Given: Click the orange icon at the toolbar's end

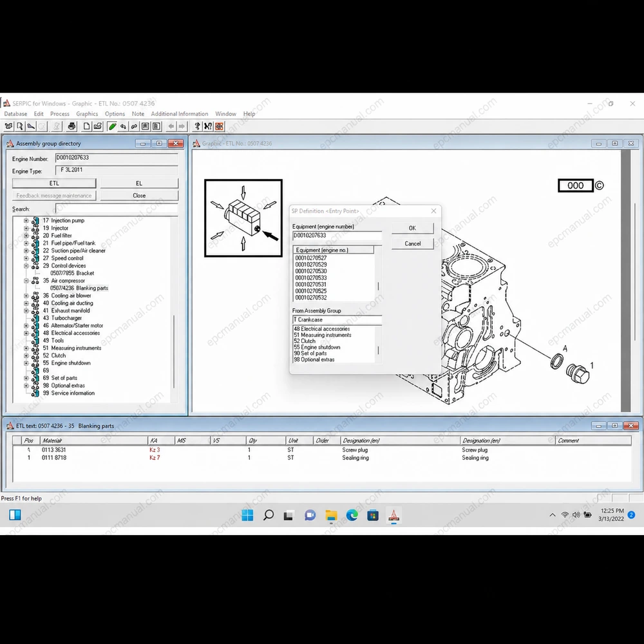Looking at the screenshot, I should tap(220, 126).
